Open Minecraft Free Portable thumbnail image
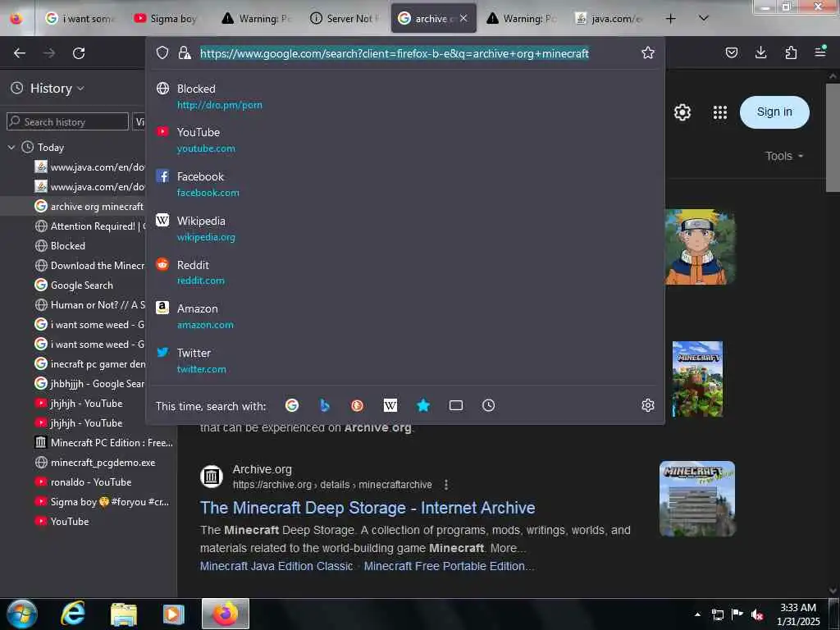Viewport: 840px width, 630px height. coord(697,499)
